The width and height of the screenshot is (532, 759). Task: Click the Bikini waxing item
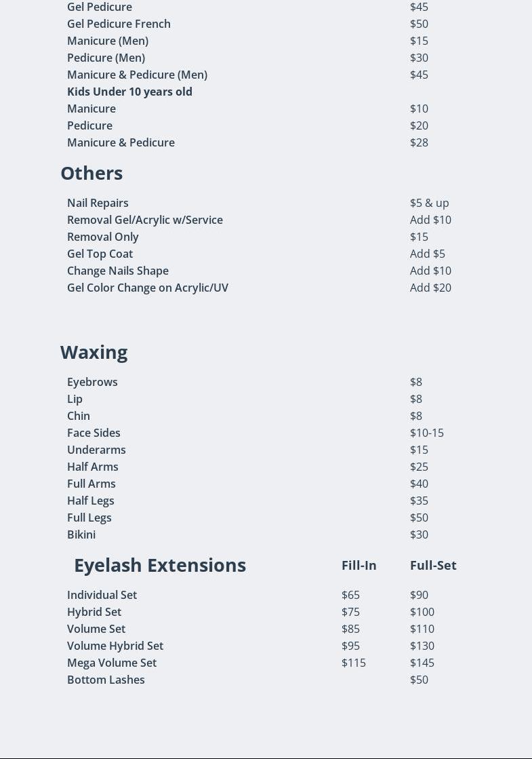(x=81, y=534)
